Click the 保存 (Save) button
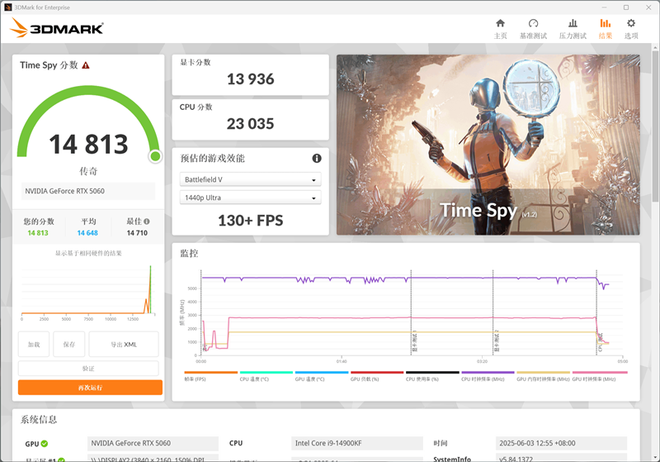This screenshot has width=660, height=462. 68,344
